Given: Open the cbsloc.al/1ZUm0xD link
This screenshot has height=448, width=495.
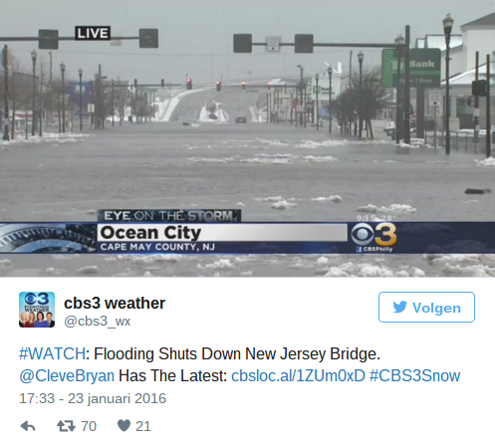Looking at the screenshot, I should click(298, 376).
